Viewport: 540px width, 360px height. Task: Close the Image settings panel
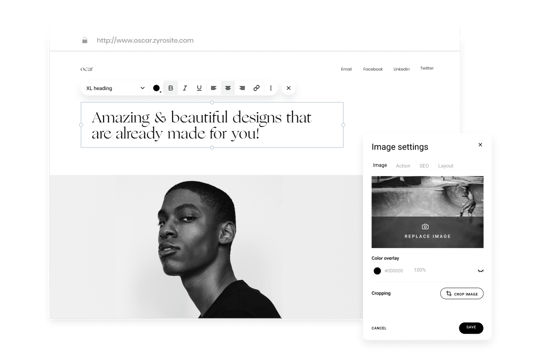click(480, 145)
